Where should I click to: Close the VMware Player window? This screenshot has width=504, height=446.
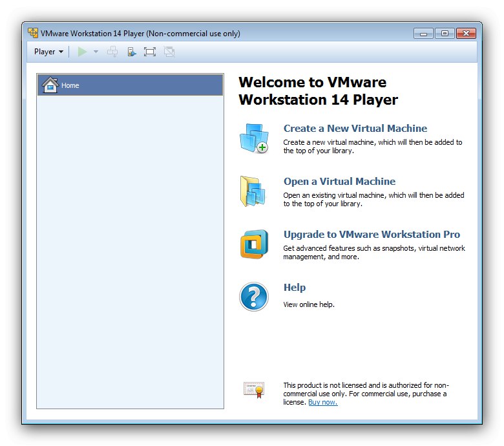point(466,34)
